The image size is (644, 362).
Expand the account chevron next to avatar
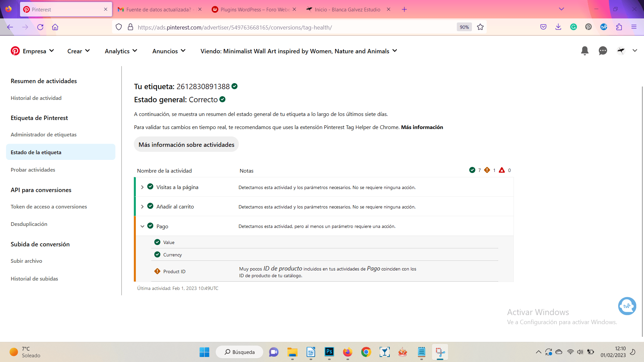point(635,51)
